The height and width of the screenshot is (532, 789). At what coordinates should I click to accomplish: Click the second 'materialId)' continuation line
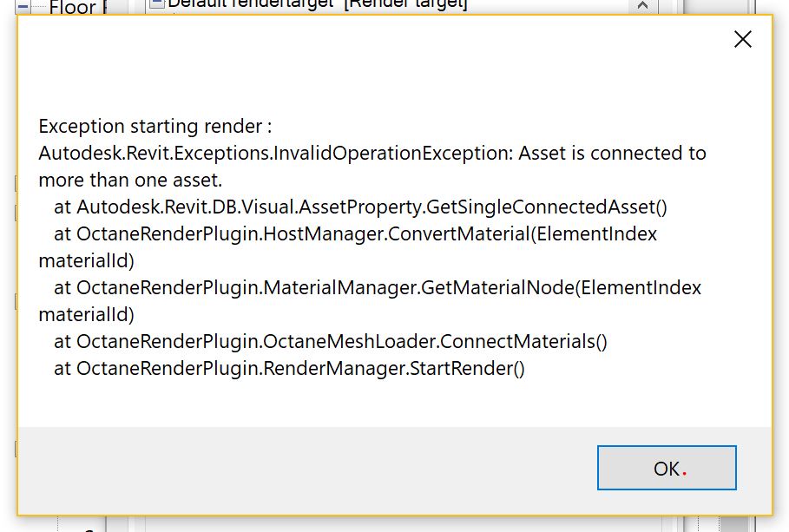click(86, 314)
